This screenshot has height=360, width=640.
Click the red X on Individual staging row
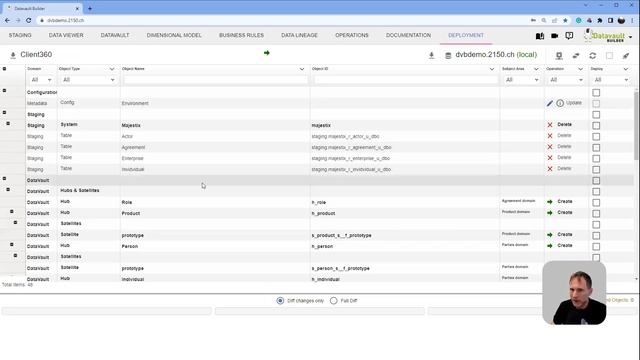[x=550, y=169]
